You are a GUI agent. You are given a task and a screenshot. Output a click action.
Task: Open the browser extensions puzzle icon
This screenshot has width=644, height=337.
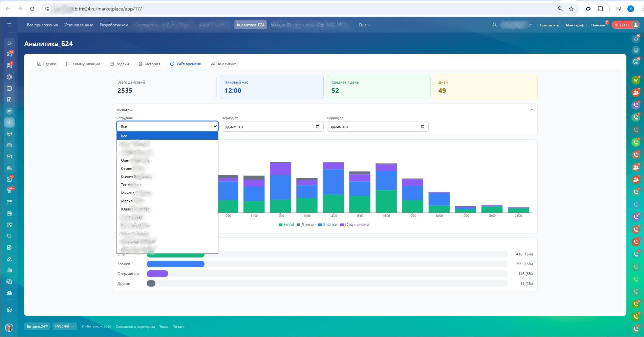click(600, 9)
